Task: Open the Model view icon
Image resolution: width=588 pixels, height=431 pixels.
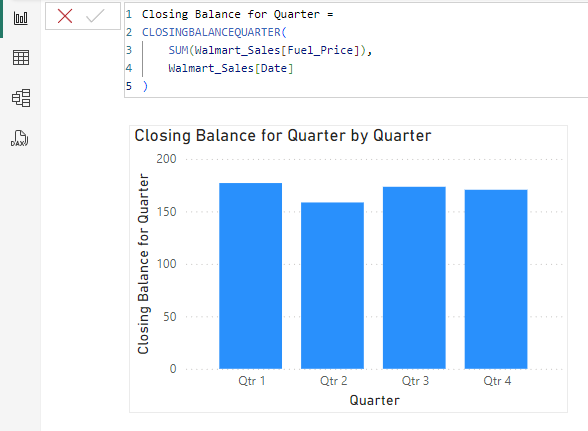Action: pos(21,98)
